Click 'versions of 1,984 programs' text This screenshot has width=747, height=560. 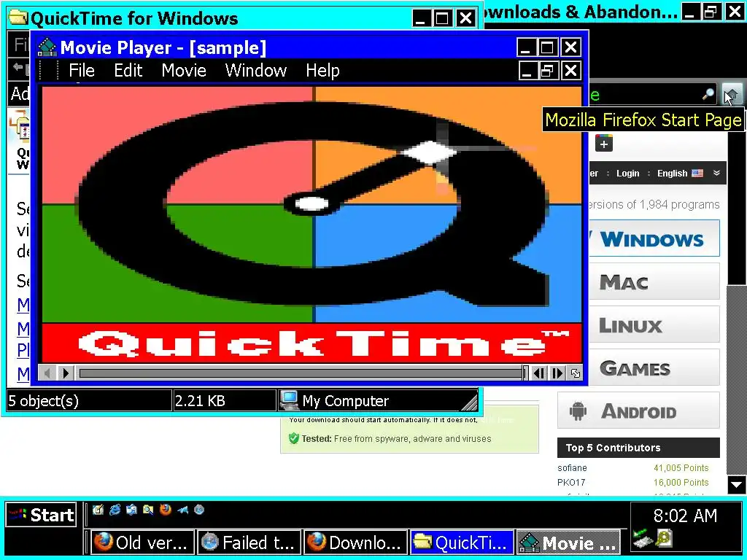pyautogui.click(x=654, y=204)
